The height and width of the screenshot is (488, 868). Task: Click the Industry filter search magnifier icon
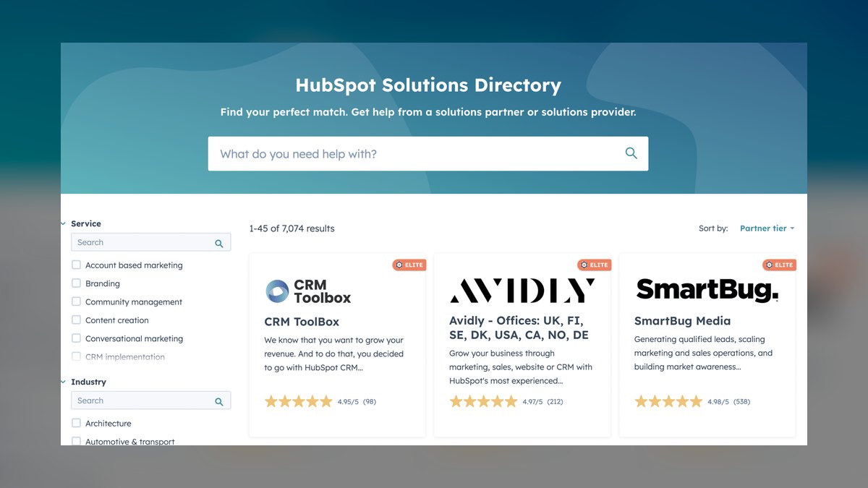tap(219, 401)
